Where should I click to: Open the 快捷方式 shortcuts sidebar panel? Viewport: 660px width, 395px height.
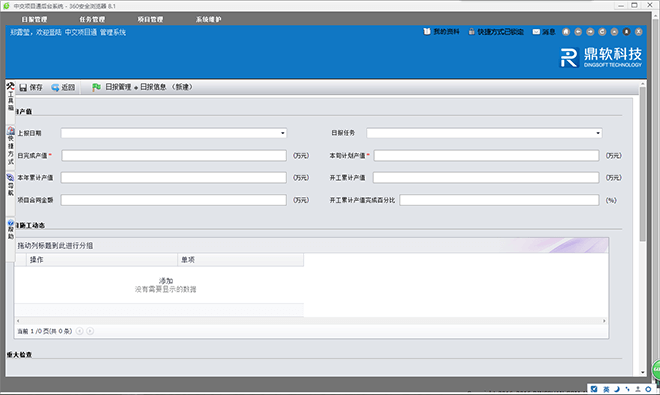click(11, 146)
